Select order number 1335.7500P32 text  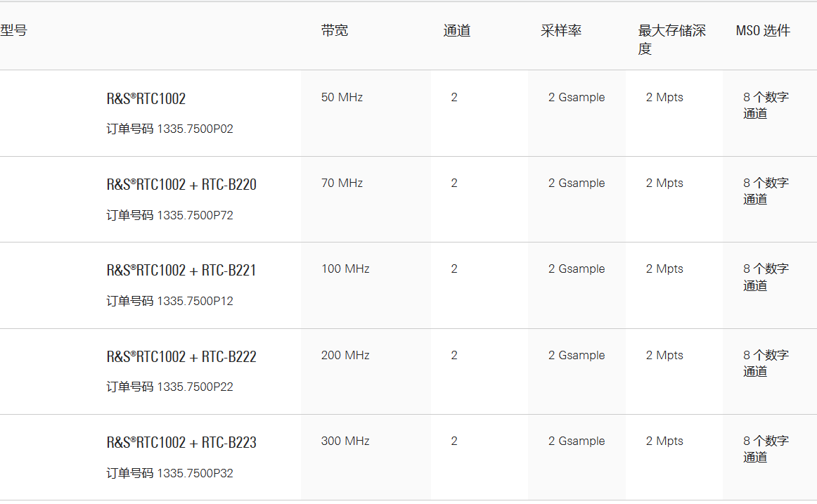195,473
